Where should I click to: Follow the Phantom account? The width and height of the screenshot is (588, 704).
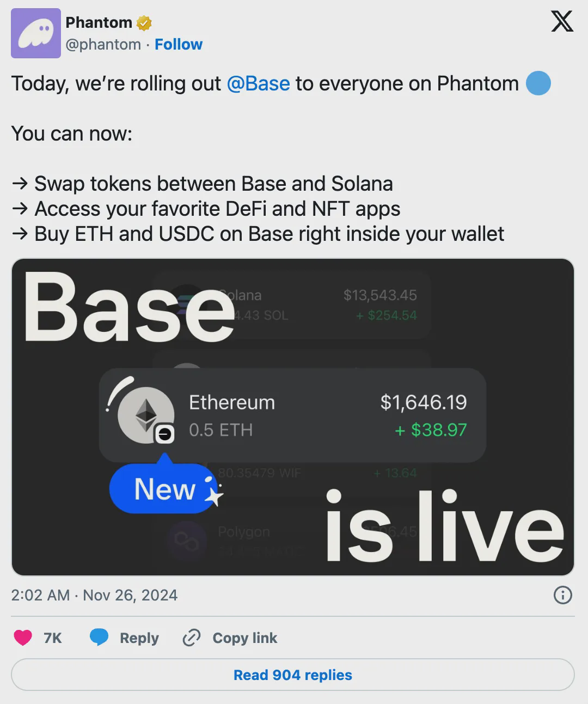point(178,44)
